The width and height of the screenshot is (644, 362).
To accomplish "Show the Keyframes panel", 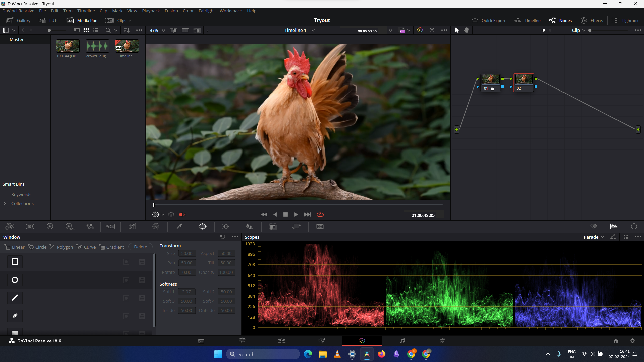I will tap(594, 227).
